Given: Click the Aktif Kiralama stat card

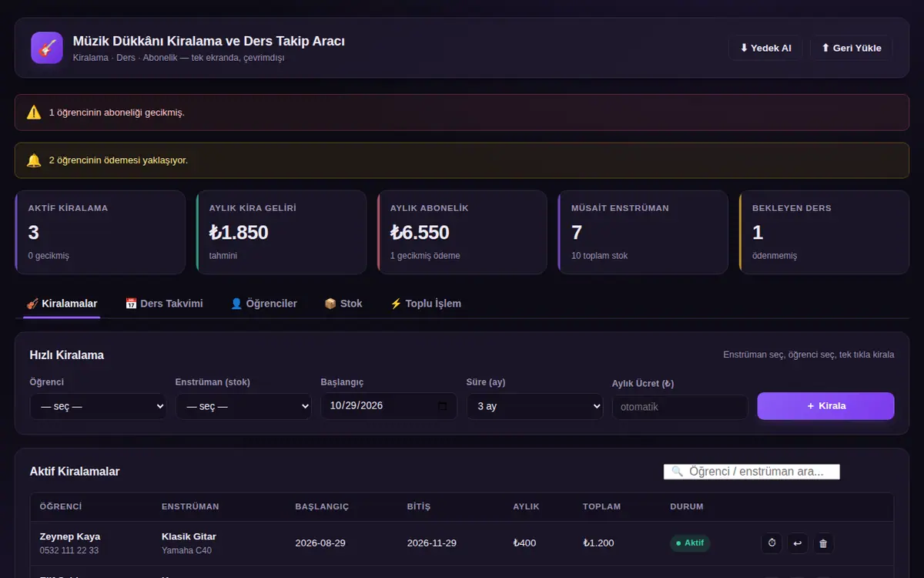Looking at the screenshot, I should coord(100,233).
